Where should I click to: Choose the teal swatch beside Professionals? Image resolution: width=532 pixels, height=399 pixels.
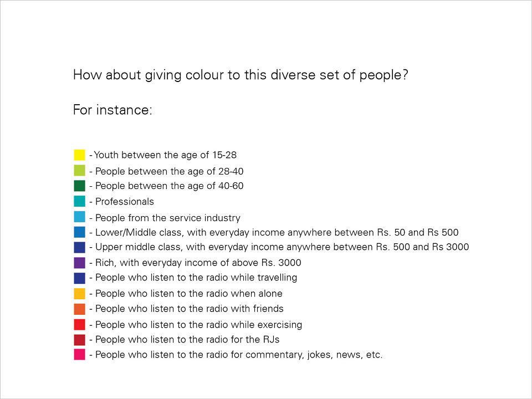click(79, 201)
